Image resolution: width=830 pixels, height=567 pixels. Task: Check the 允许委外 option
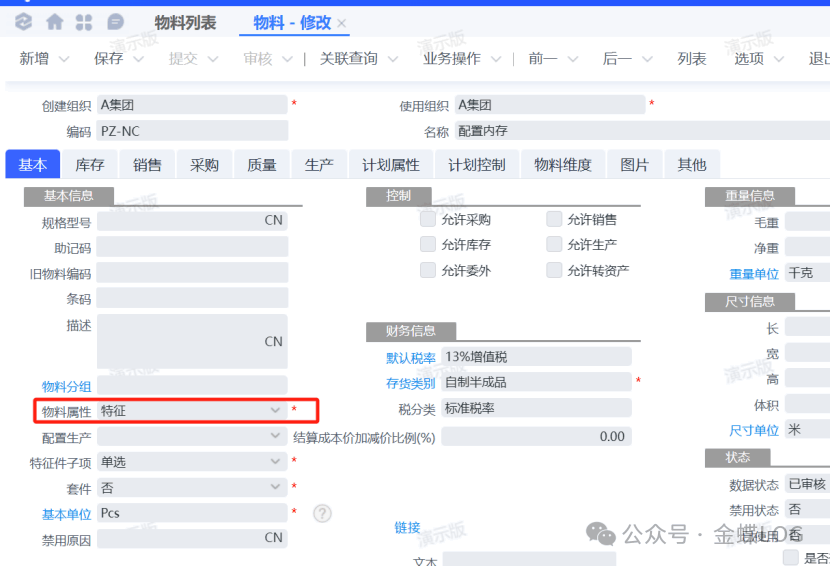(428, 270)
